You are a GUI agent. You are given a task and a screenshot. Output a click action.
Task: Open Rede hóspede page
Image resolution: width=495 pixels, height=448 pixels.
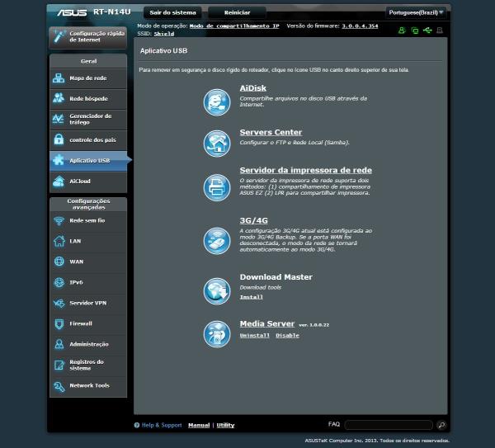(88, 99)
